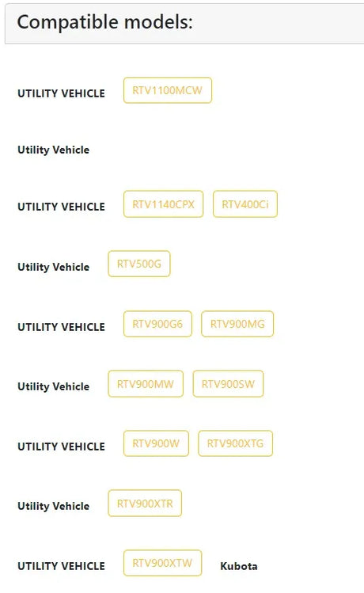Click the RTV400Ci model tag
The width and height of the screenshot is (364, 593).
[245, 204]
